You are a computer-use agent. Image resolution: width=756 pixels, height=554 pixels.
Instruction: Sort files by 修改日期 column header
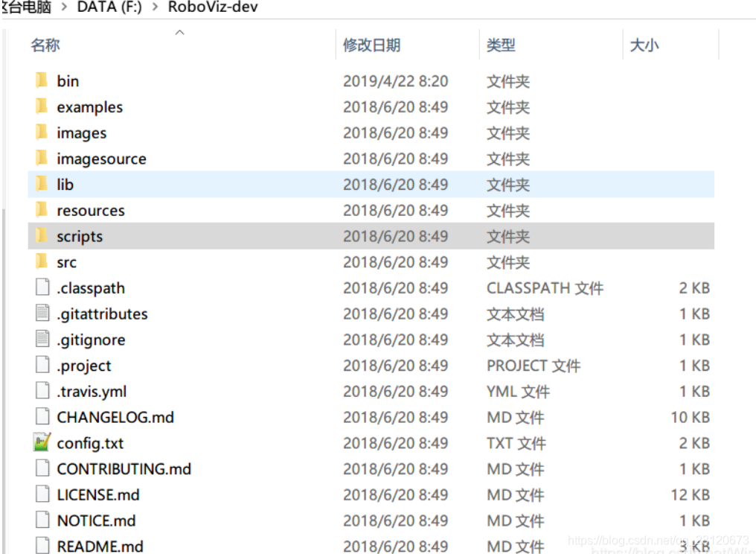[x=372, y=45]
